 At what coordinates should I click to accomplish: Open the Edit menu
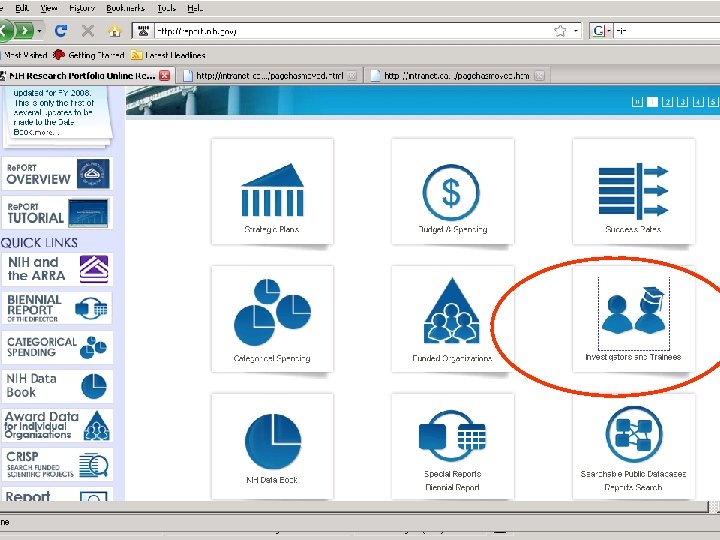(22, 8)
